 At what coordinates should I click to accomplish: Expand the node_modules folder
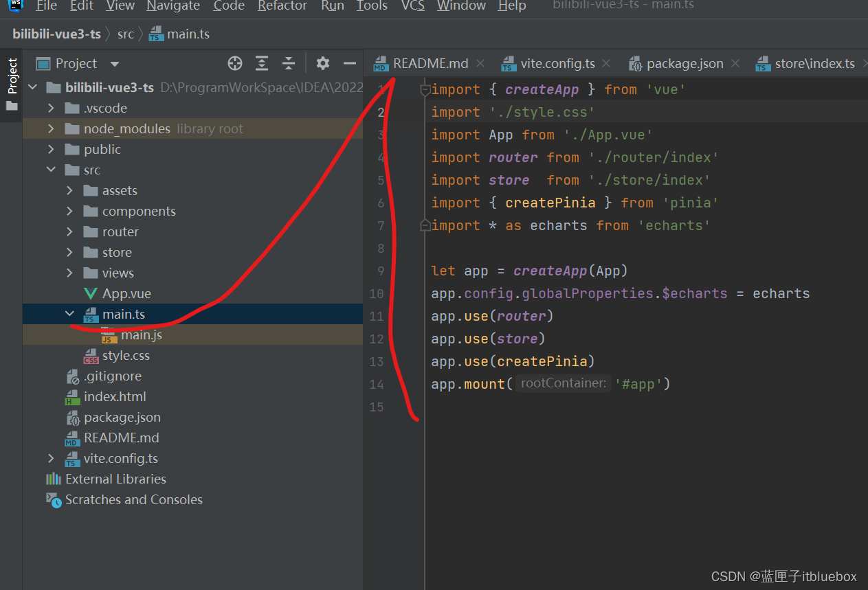(x=51, y=129)
